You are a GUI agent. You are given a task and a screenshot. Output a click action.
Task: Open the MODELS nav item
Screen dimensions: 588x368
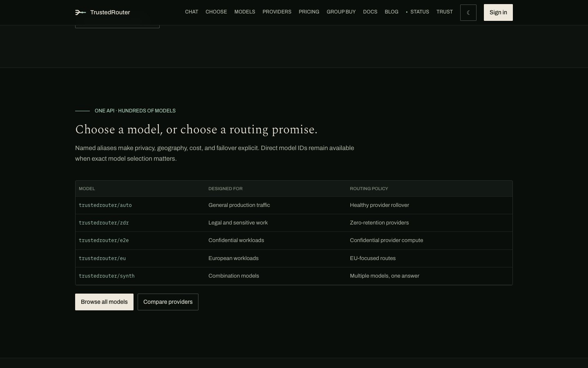point(245,12)
